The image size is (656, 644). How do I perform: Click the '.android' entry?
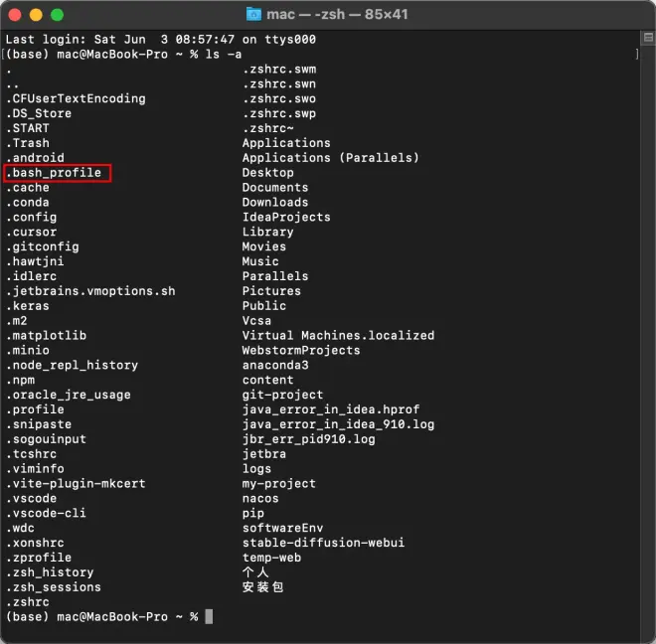pyautogui.click(x=35, y=158)
